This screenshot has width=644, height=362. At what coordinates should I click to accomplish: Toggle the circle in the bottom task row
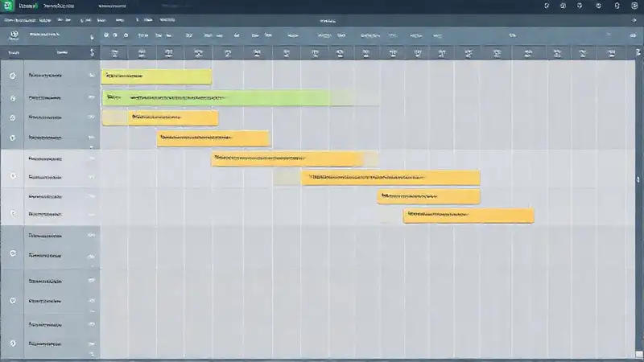click(x=13, y=343)
